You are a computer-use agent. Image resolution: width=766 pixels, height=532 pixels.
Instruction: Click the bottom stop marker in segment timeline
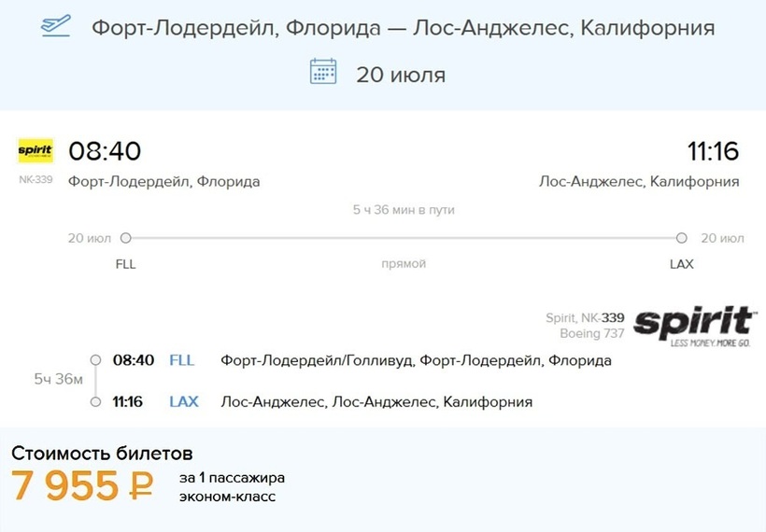tap(94, 402)
